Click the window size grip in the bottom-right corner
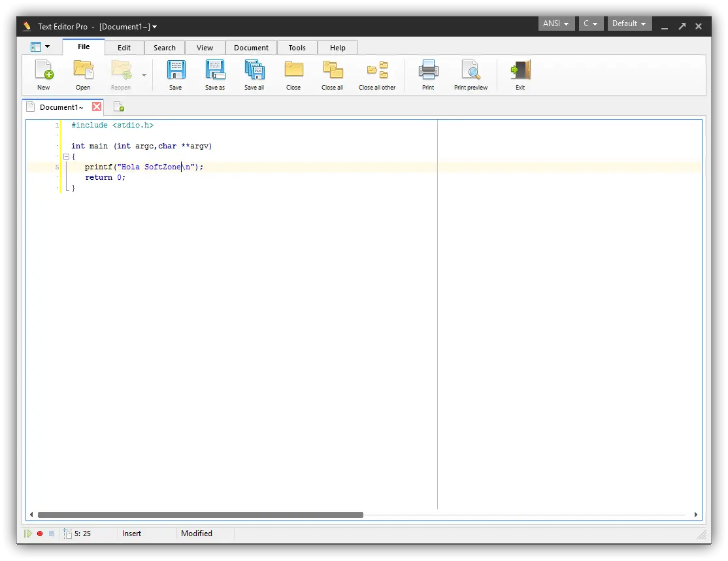Viewport: 728px width, 561px height. click(x=701, y=535)
